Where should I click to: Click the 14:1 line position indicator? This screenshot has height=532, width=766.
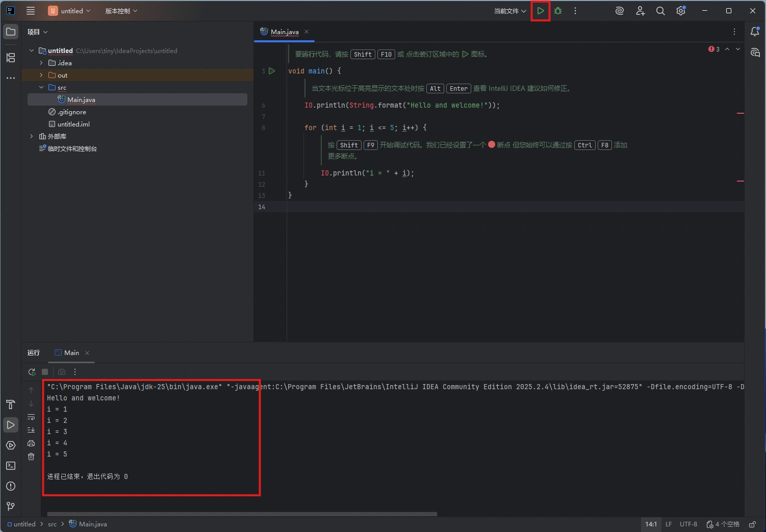coord(651,524)
